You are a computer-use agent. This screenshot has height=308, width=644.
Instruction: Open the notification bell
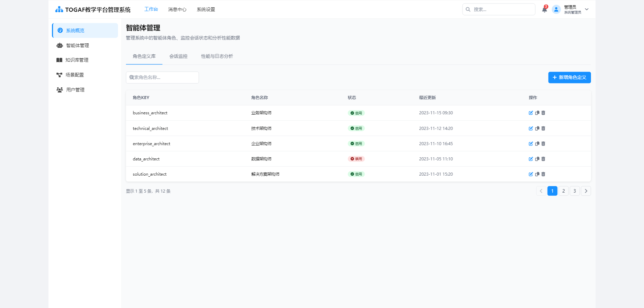click(x=544, y=10)
